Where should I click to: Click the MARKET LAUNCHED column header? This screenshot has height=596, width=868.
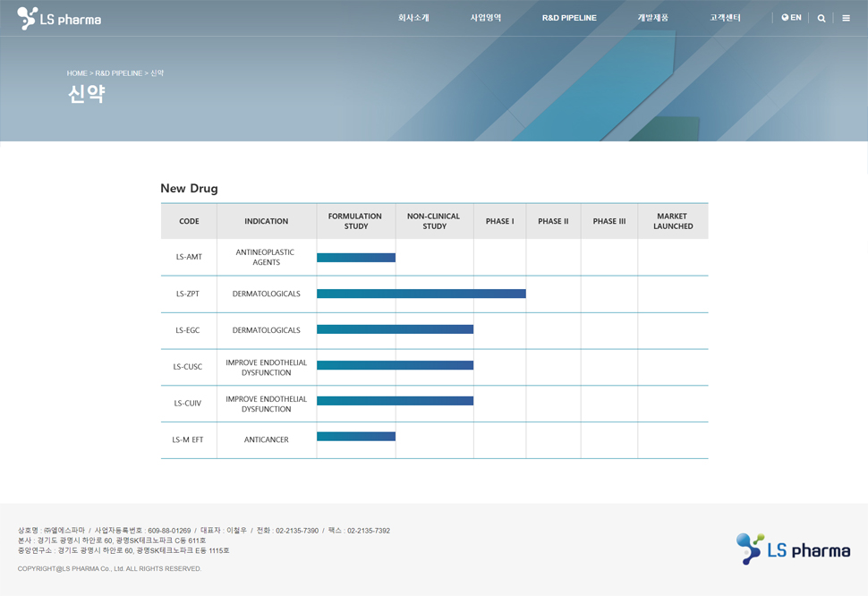(x=673, y=221)
